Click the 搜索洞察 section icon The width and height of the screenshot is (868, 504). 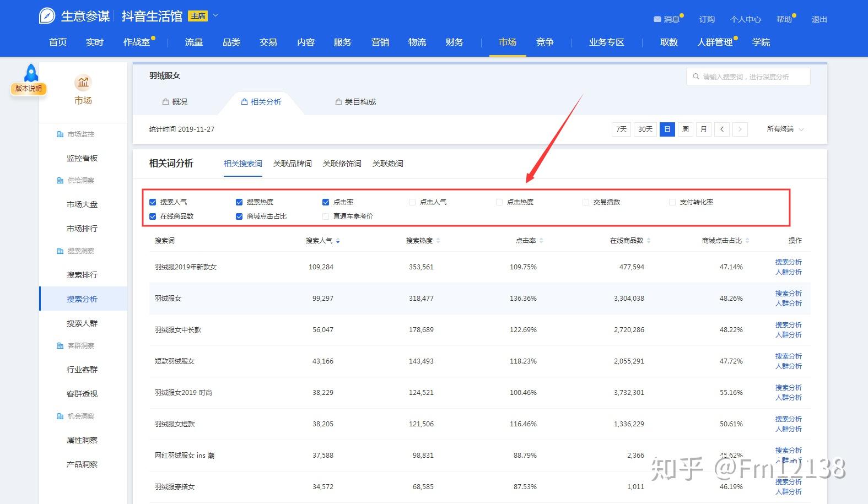(x=60, y=251)
